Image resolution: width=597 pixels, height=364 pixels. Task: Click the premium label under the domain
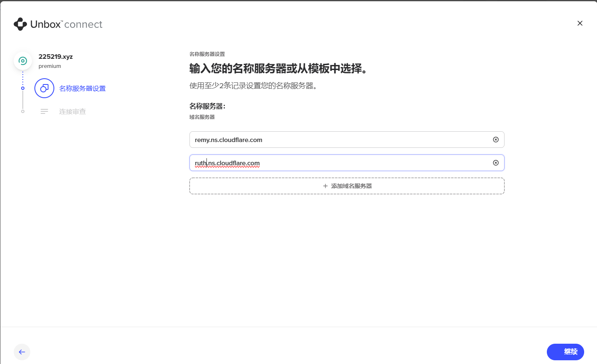[x=50, y=66]
